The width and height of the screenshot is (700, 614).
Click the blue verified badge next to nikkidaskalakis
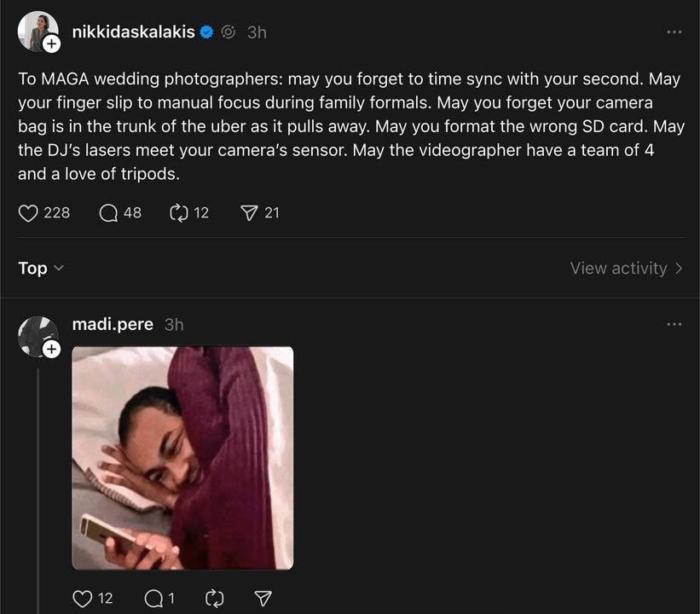206,32
